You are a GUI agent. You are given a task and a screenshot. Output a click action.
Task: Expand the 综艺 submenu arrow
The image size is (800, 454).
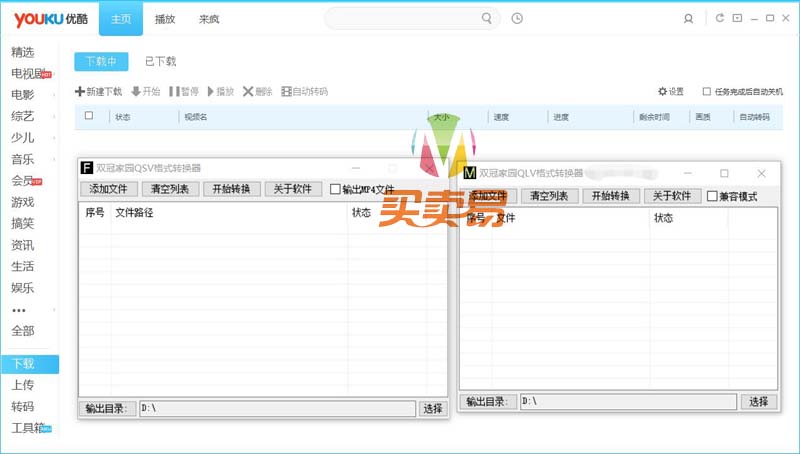click(x=54, y=117)
